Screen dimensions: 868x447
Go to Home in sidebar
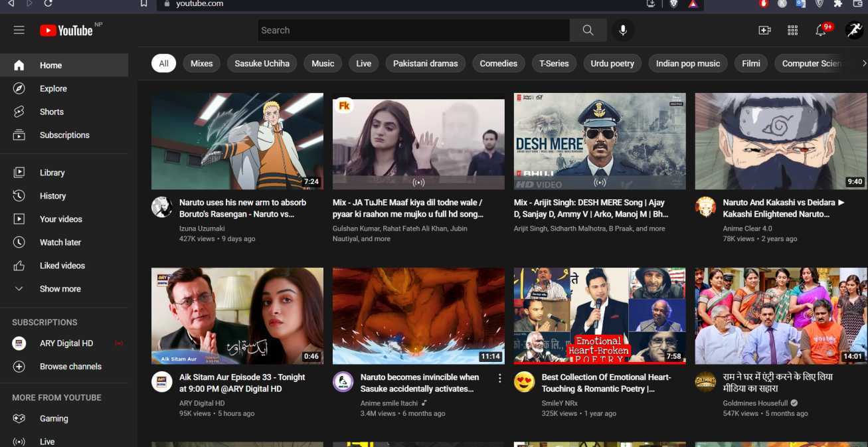[x=64, y=65]
